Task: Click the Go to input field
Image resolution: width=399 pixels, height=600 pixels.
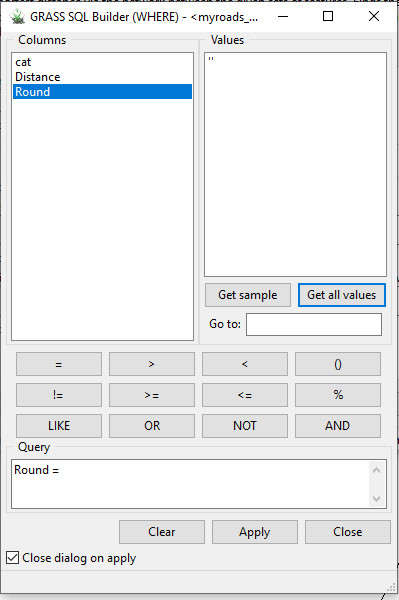Action: point(314,324)
